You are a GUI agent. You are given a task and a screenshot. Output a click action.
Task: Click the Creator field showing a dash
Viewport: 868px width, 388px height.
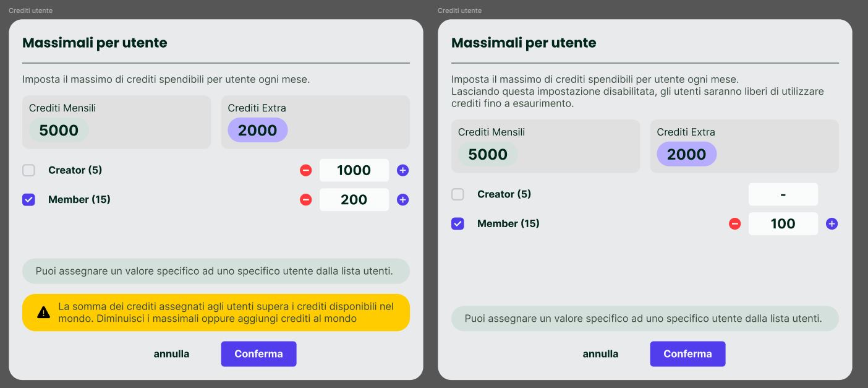point(783,194)
